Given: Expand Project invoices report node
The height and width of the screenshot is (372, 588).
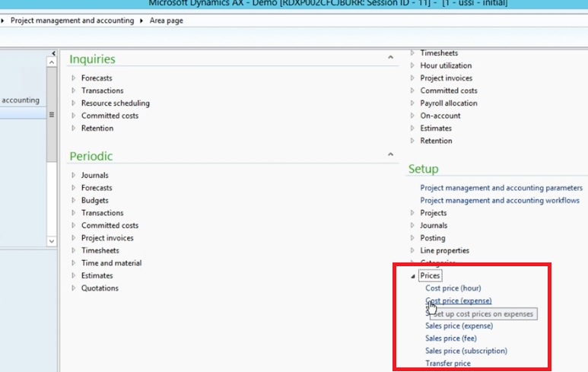Looking at the screenshot, I should point(412,78).
